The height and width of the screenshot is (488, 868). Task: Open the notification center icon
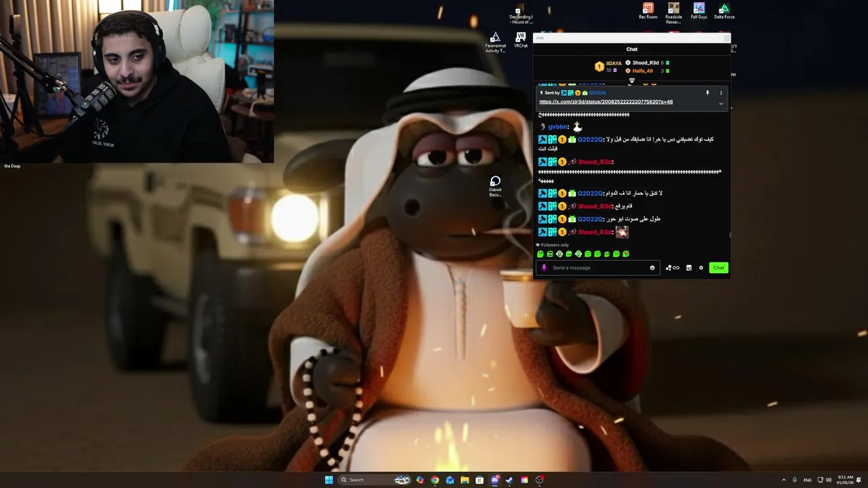(x=859, y=480)
